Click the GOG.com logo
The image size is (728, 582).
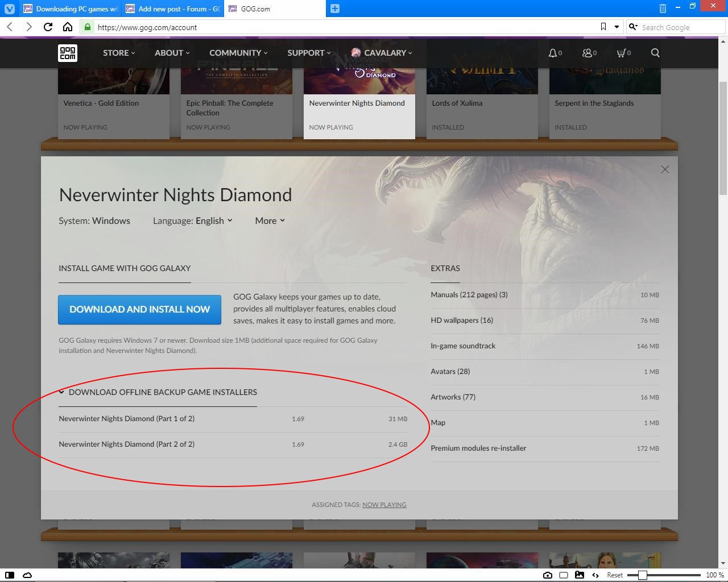pyautogui.click(x=68, y=53)
